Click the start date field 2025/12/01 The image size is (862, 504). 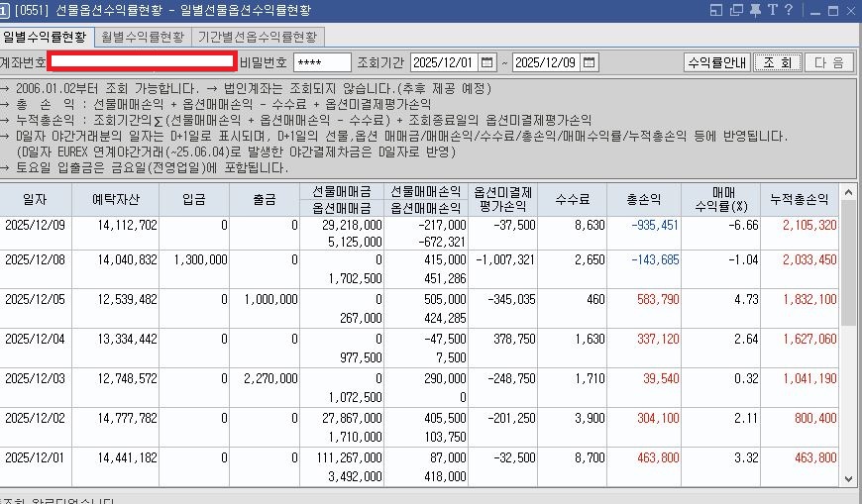click(444, 62)
